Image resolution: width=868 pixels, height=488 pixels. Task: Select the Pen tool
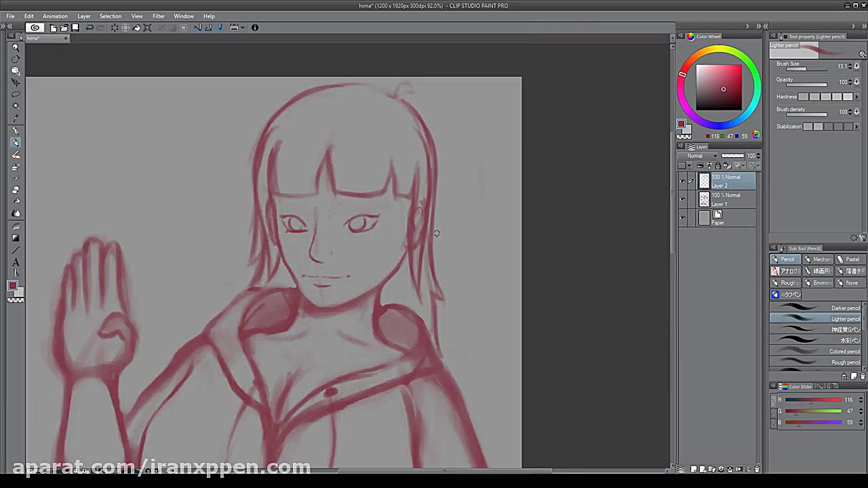(16, 131)
